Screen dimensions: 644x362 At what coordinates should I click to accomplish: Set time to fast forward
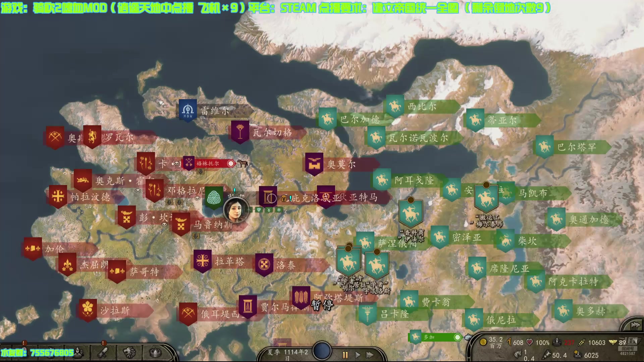click(370, 355)
